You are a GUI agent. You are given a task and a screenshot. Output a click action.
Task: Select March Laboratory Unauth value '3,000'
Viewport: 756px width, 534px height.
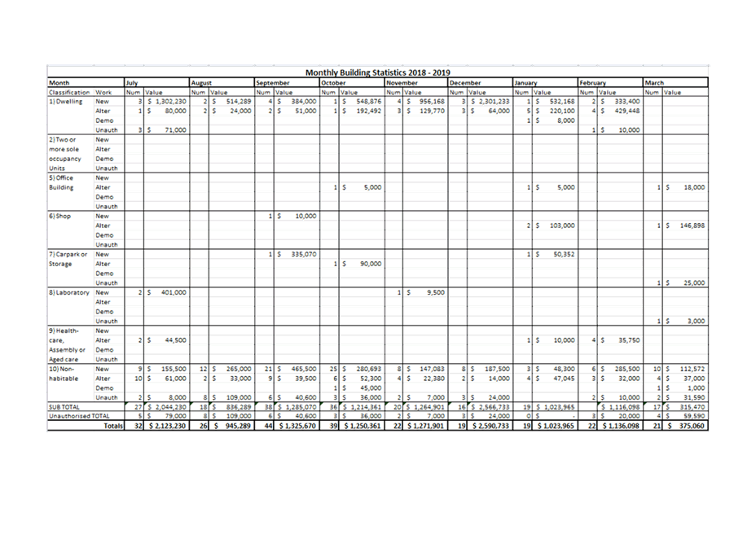697,321
